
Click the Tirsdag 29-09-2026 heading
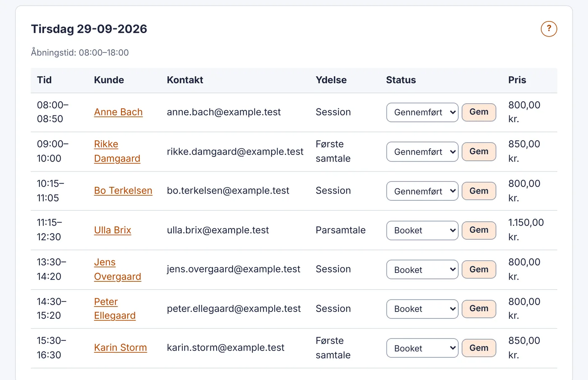click(x=89, y=29)
